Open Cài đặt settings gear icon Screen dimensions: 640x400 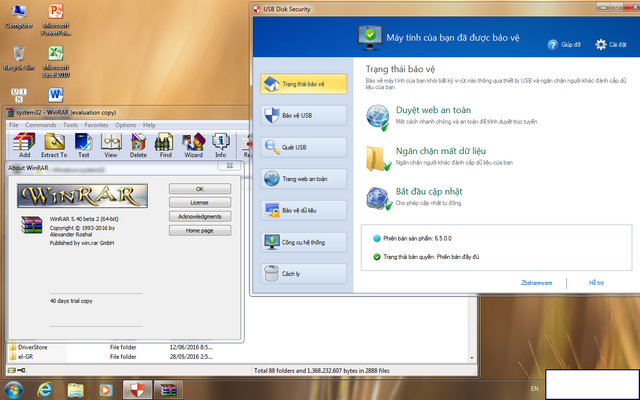(600, 44)
